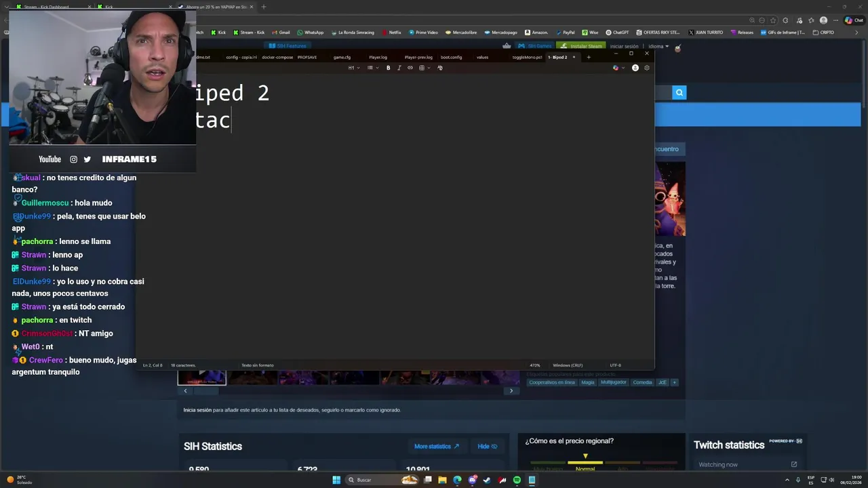The width and height of the screenshot is (868, 488).
Task: Open Notepad account profile icon
Action: tap(635, 68)
